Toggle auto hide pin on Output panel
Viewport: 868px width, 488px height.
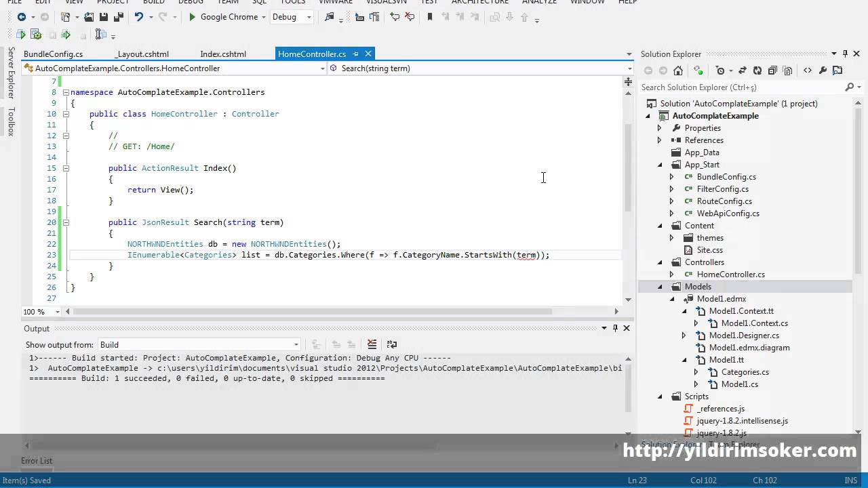pos(615,328)
